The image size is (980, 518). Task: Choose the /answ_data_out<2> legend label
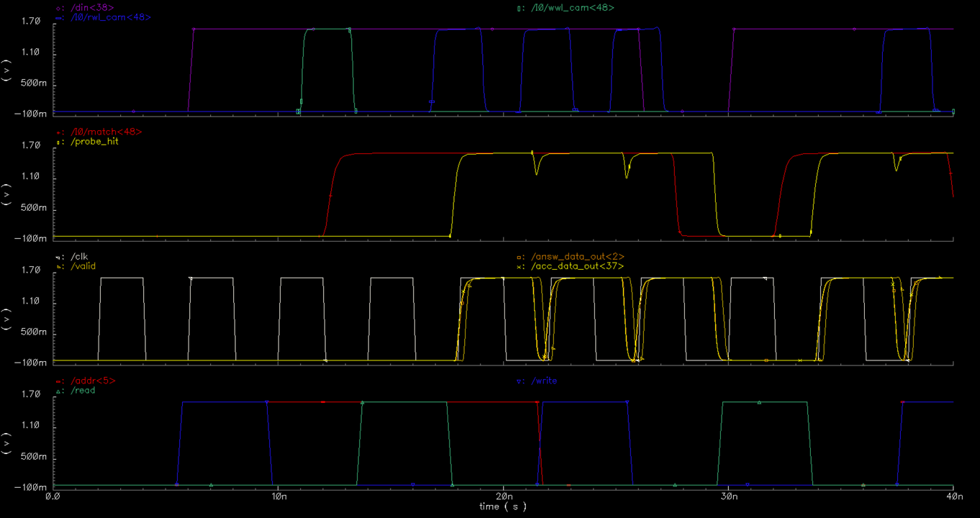tap(577, 257)
